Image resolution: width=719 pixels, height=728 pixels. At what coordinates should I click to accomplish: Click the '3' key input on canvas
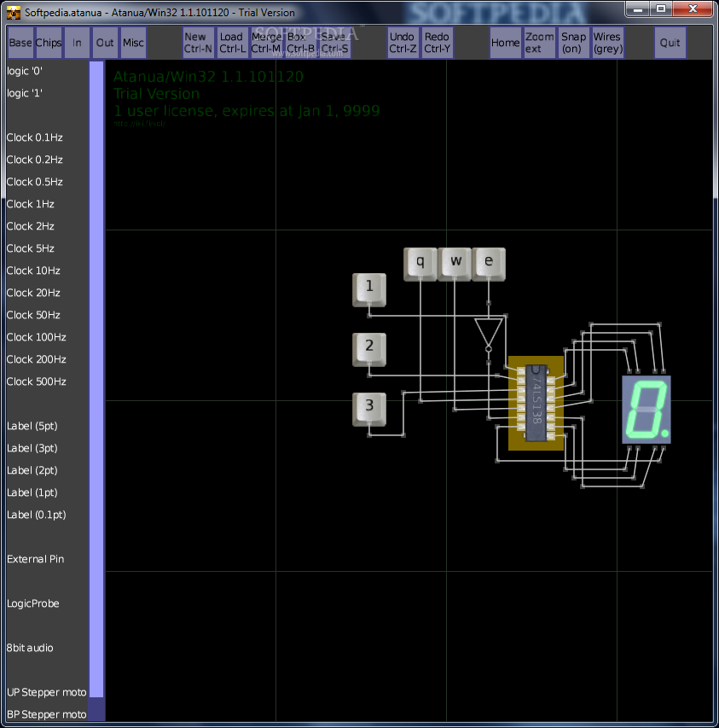pyautogui.click(x=369, y=409)
